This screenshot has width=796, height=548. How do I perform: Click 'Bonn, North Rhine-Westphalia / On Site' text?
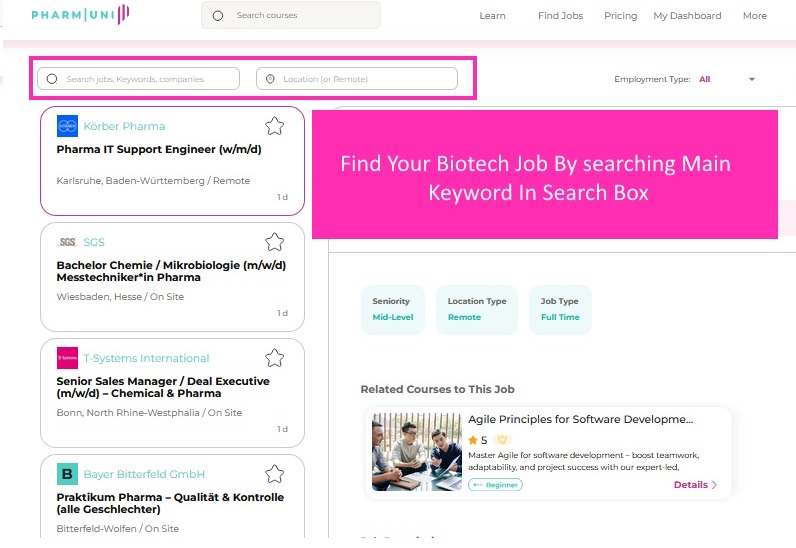click(149, 412)
